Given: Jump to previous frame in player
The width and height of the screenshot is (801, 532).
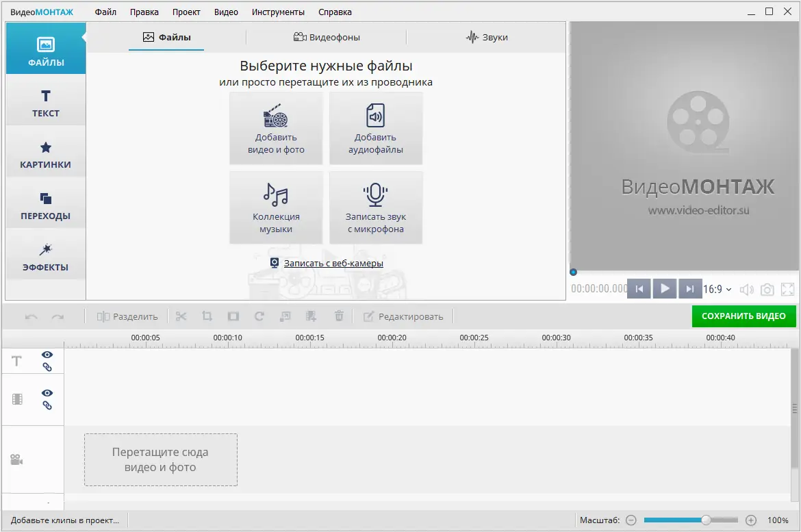Looking at the screenshot, I should pos(639,289).
